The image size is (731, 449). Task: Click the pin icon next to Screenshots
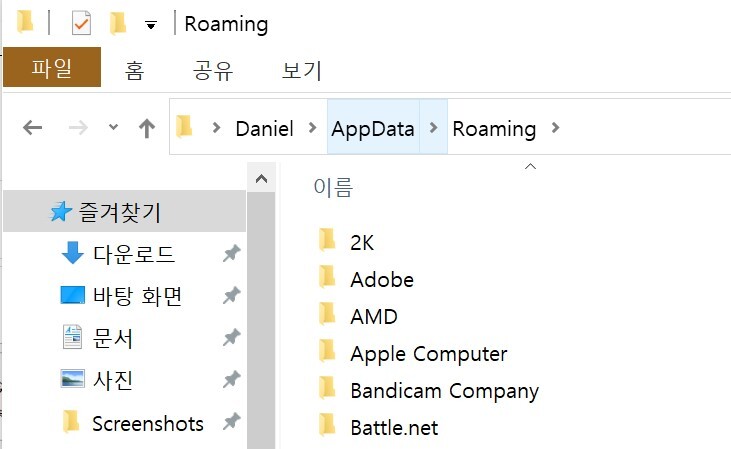click(232, 421)
